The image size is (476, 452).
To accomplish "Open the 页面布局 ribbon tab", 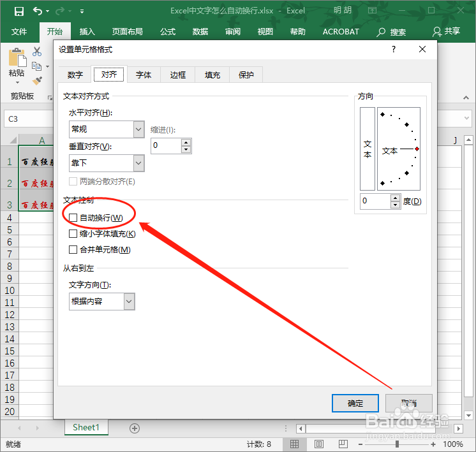I will pyautogui.click(x=127, y=31).
